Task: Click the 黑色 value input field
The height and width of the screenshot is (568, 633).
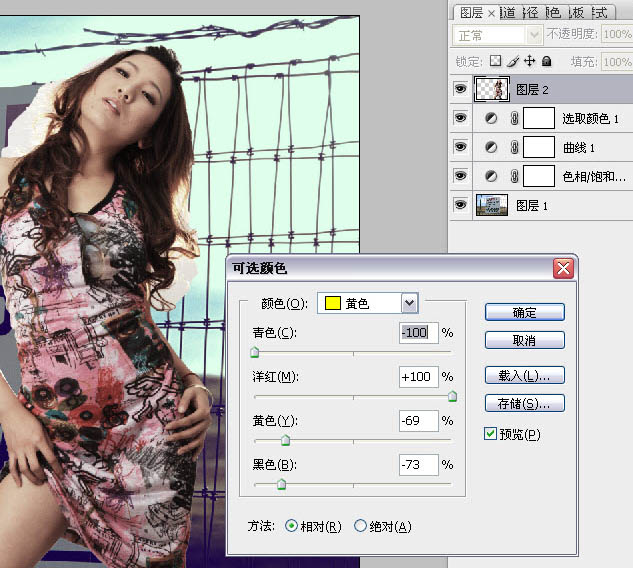Action: [x=419, y=464]
